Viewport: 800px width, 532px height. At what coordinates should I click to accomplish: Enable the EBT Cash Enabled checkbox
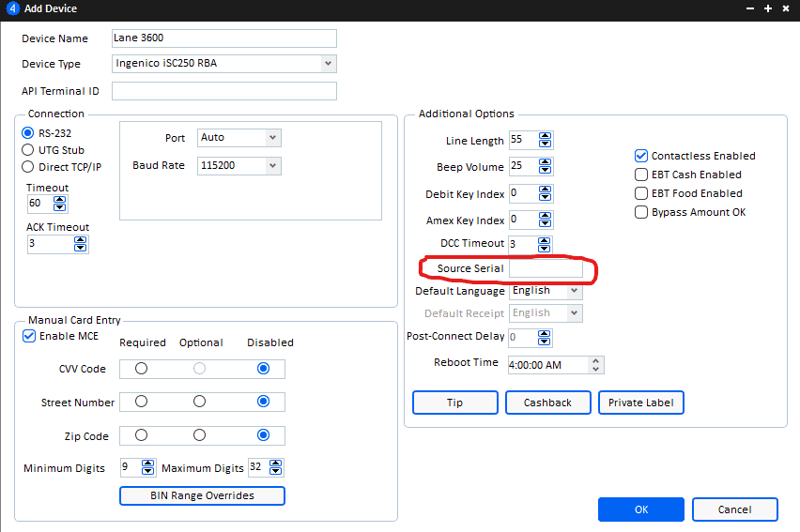click(642, 175)
